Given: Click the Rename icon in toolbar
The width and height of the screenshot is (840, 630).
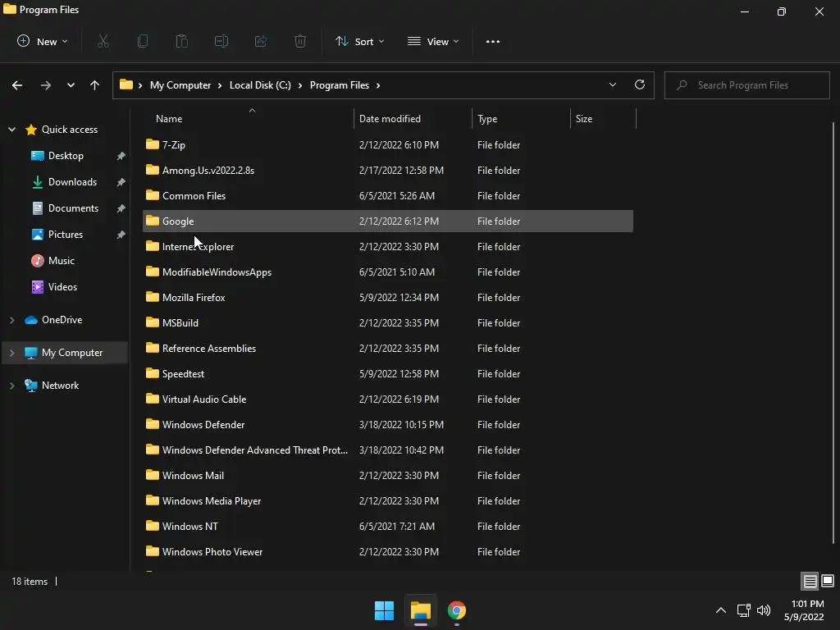Looking at the screenshot, I should (x=221, y=41).
